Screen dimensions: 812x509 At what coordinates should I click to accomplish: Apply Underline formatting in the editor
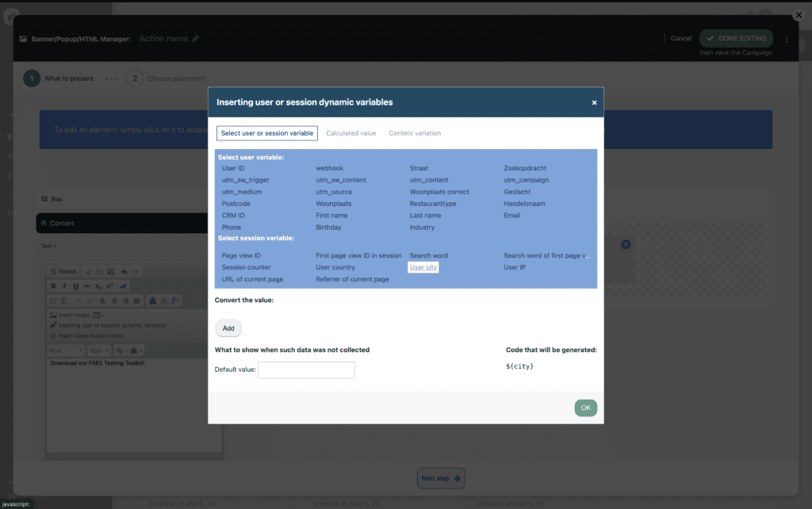[x=76, y=285]
